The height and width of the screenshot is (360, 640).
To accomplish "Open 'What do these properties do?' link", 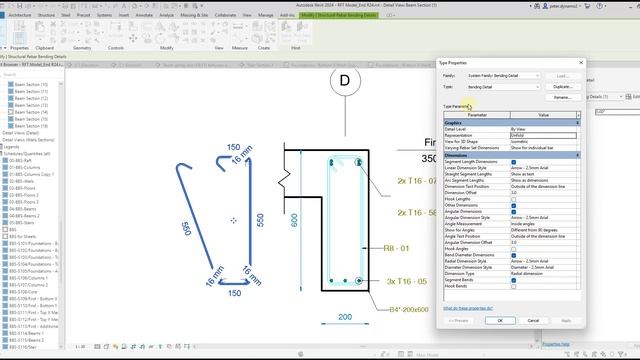I will pyautogui.click(x=468, y=308).
